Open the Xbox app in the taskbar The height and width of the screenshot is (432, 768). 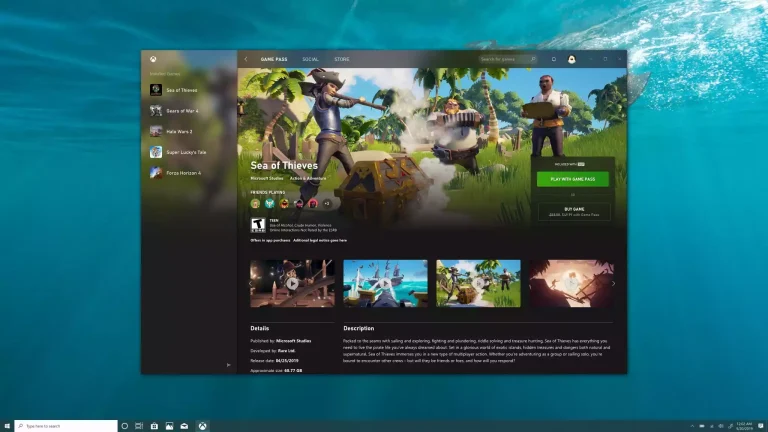pos(203,425)
